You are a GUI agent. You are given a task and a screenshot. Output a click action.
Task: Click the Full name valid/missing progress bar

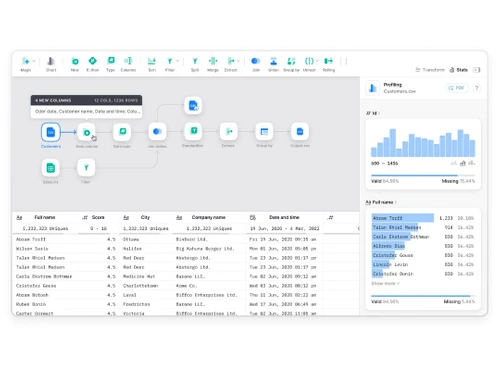pos(423,296)
